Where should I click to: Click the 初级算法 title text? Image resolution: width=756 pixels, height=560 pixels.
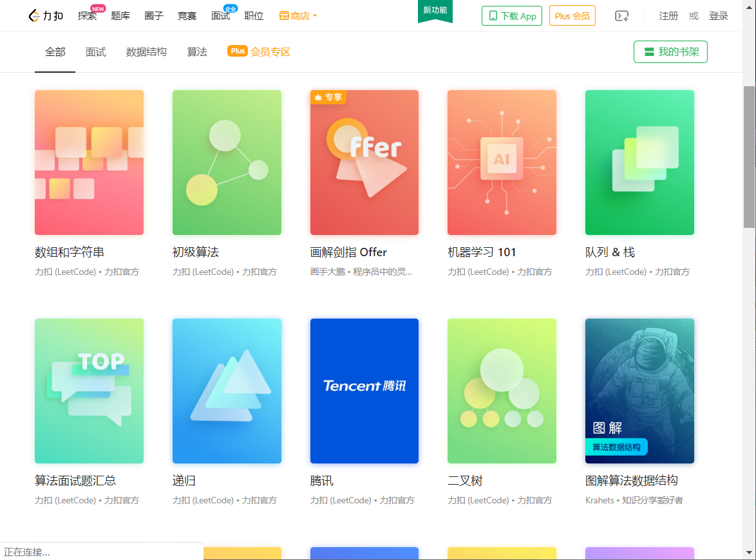[x=196, y=252]
